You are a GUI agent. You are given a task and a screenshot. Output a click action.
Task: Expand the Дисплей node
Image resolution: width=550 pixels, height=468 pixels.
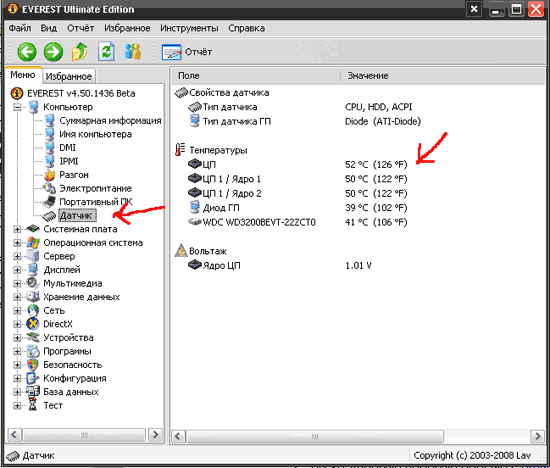(x=17, y=270)
